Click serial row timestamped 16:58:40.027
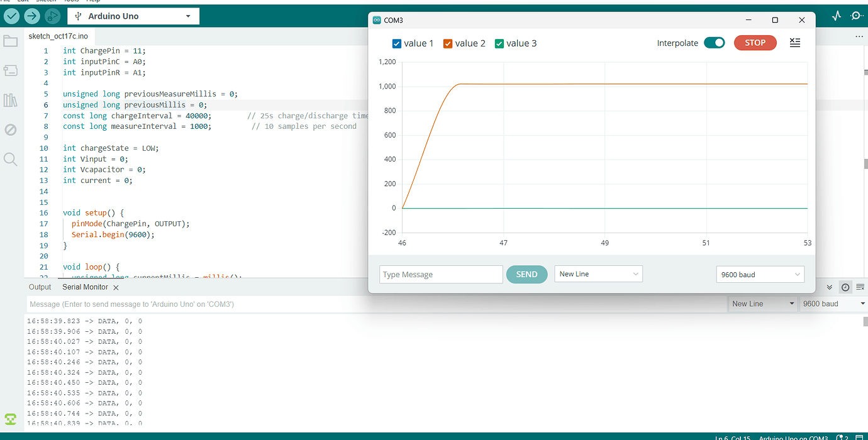 [x=84, y=342]
